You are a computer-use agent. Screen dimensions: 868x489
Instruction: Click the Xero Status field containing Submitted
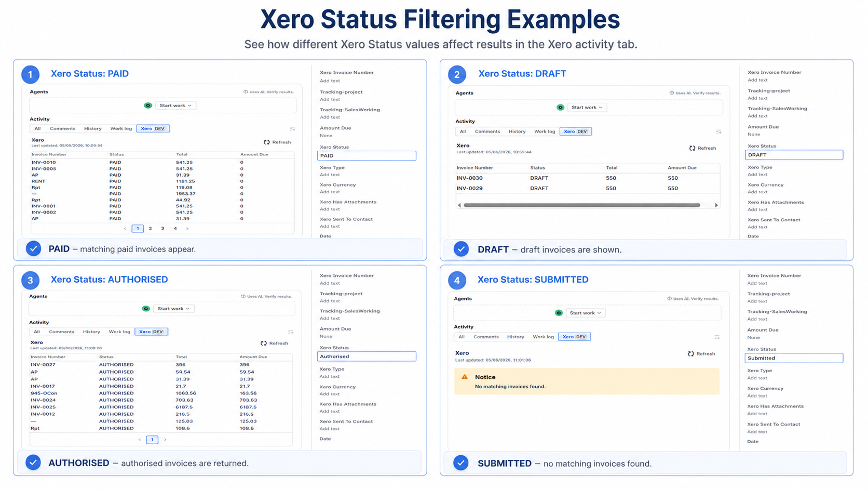point(794,358)
